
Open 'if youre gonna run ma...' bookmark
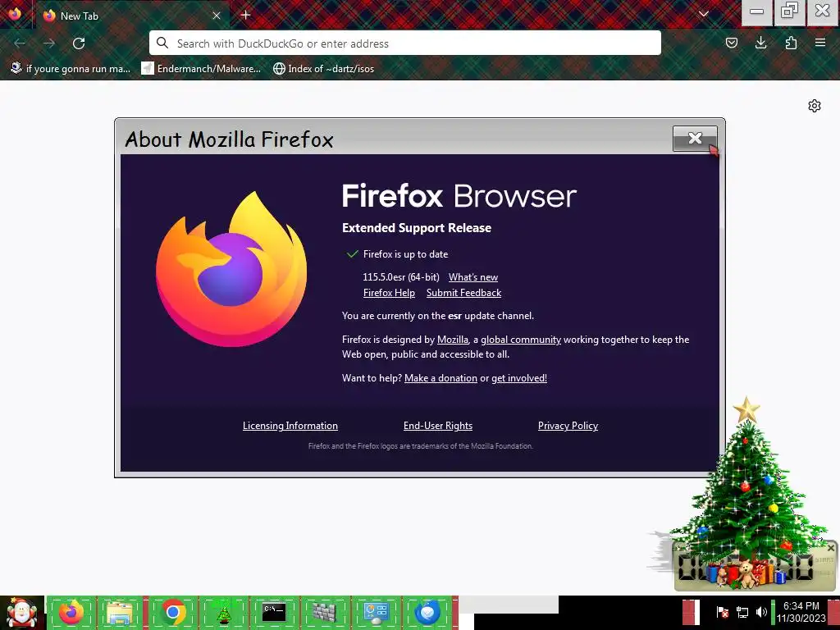click(71, 69)
